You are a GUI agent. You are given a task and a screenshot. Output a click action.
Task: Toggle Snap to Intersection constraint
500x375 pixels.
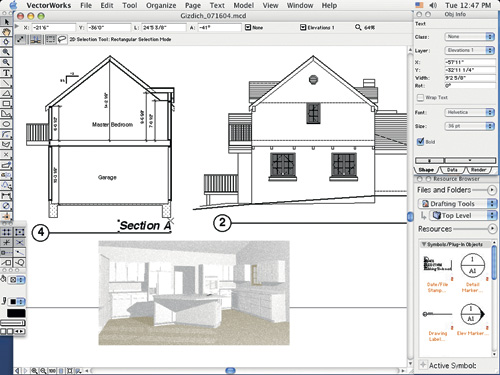pyautogui.click(x=20, y=242)
